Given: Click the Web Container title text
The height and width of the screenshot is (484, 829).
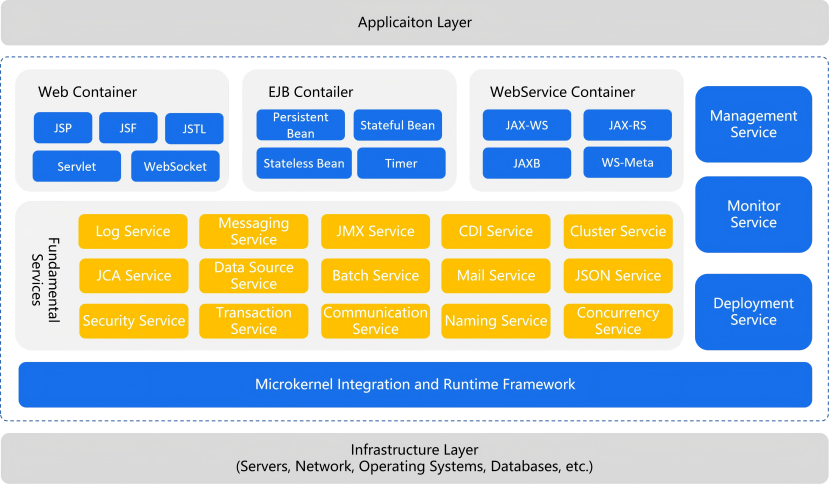Looking at the screenshot, I should tap(87, 92).
